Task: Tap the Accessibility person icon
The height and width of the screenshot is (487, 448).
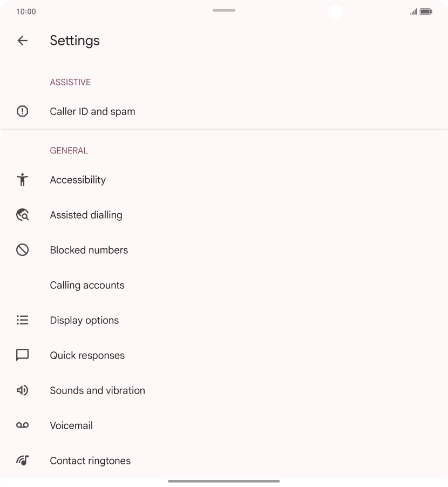Action: point(22,180)
